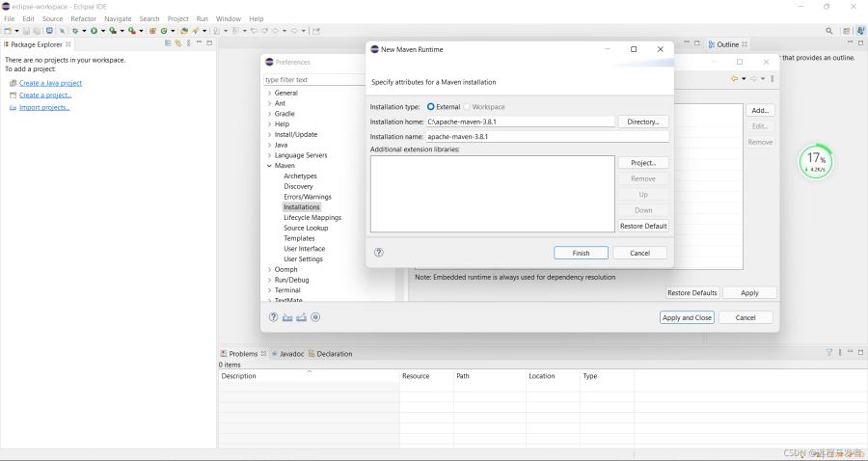Expand the Install/Update preferences node
The height and width of the screenshot is (461, 868).
(270, 134)
